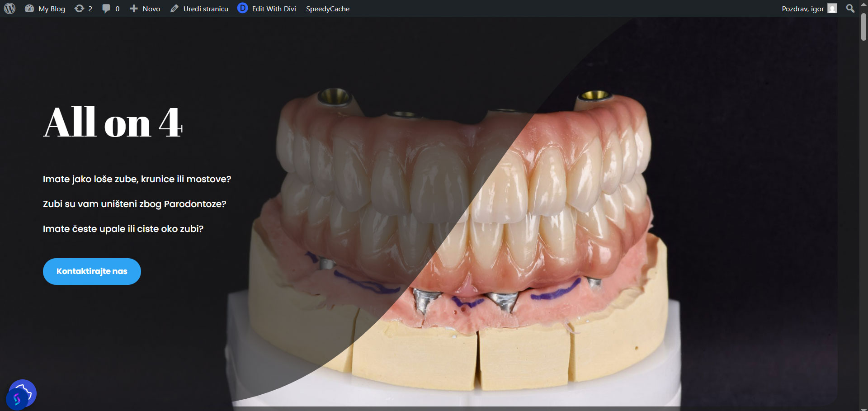The width and height of the screenshot is (868, 411).
Task: Click the user avatar thumbnail
Action: click(832, 9)
